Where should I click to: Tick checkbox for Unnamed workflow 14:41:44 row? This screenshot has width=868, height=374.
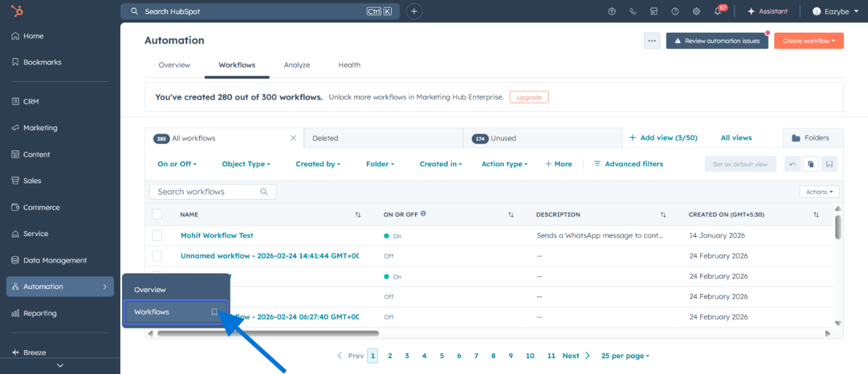pos(157,256)
